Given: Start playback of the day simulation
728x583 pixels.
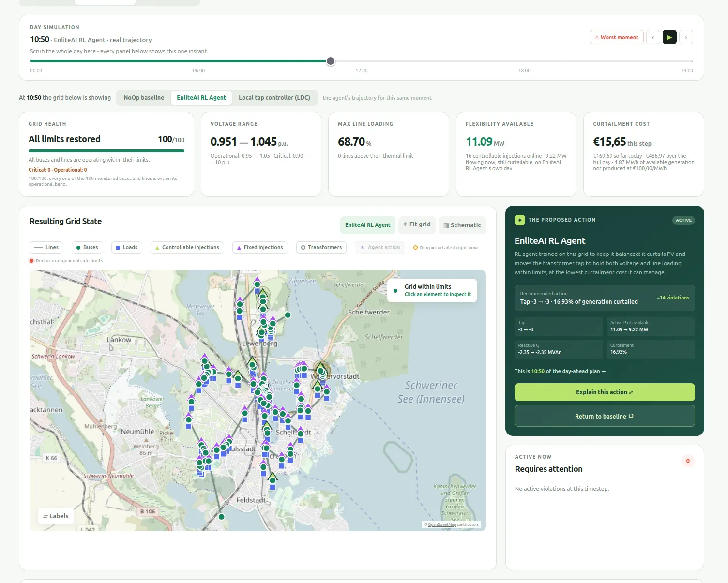Looking at the screenshot, I should pyautogui.click(x=669, y=37).
